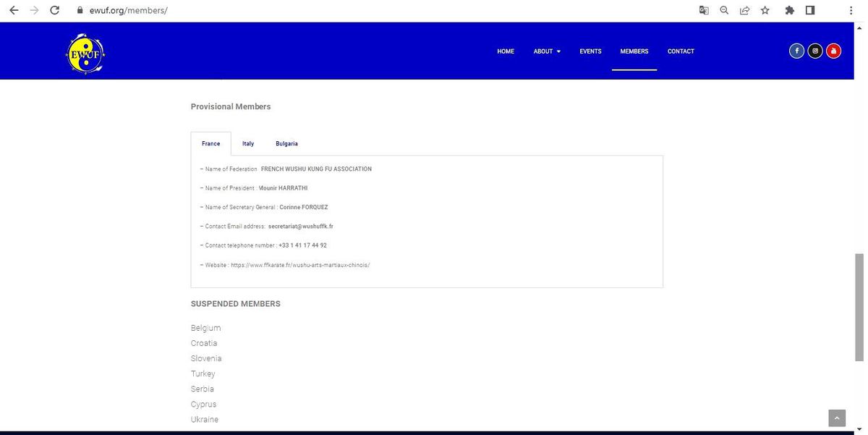
Task: Click Croatia in suspended members list
Action: (204, 343)
